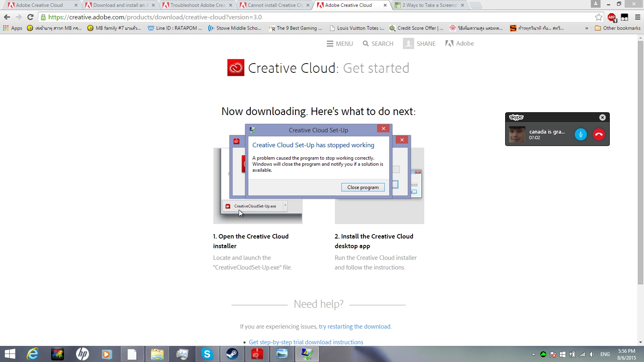Click the page vertical scrollbar thumb
This screenshot has height=362, width=644.
click(x=640, y=162)
